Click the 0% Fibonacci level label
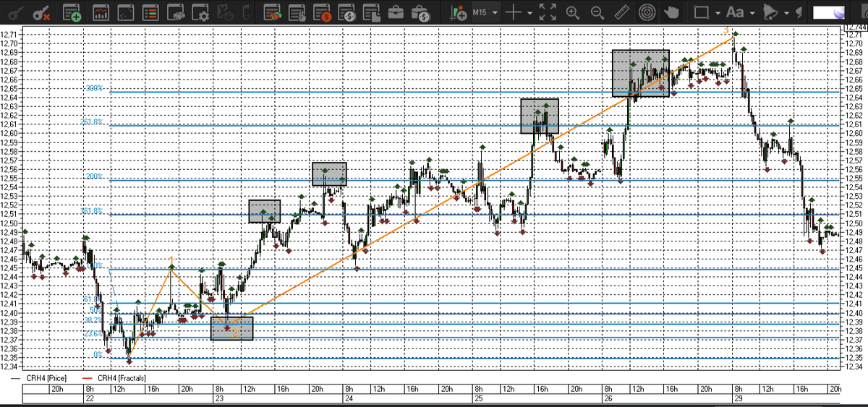This screenshot has height=407, width=868. 98,355
